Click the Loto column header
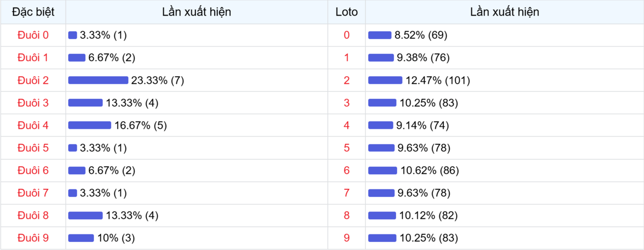Image resolution: width=644 pixels, height=250 pixels. point(346,12)
